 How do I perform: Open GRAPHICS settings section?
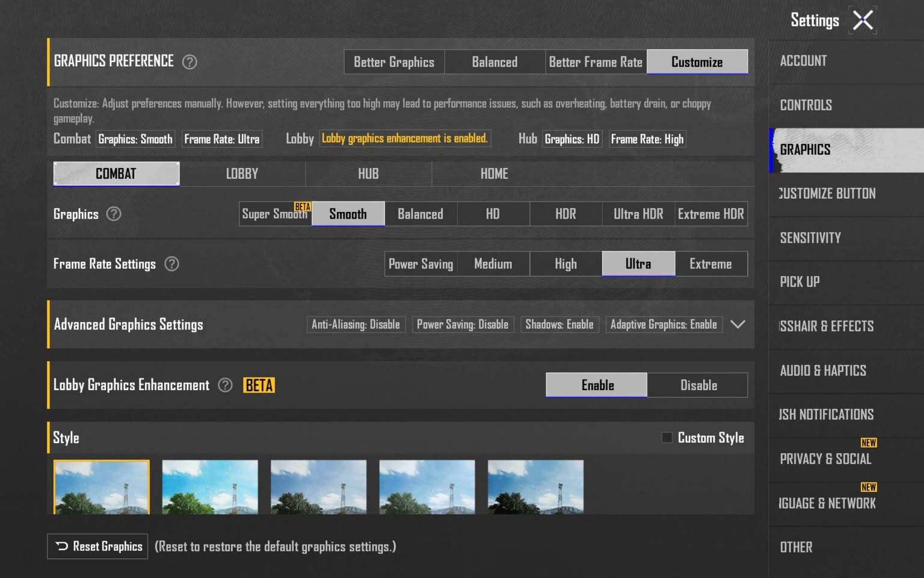coord(846,150)
